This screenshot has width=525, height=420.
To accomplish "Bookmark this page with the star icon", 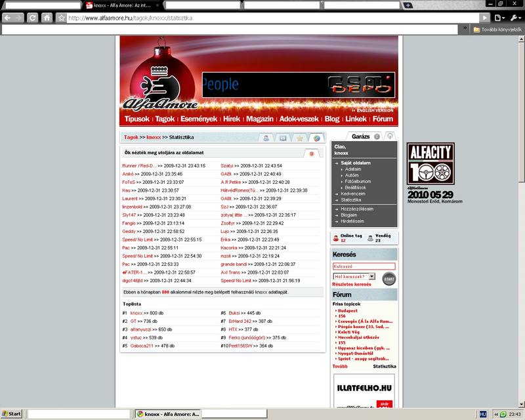I will pos(61,18).
